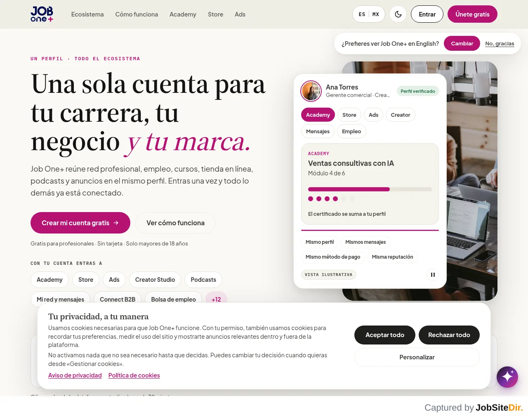The height and width of the screenshot is (420, 528).
Task: Pause the profile card animation
Action: [x=432, y=274]
